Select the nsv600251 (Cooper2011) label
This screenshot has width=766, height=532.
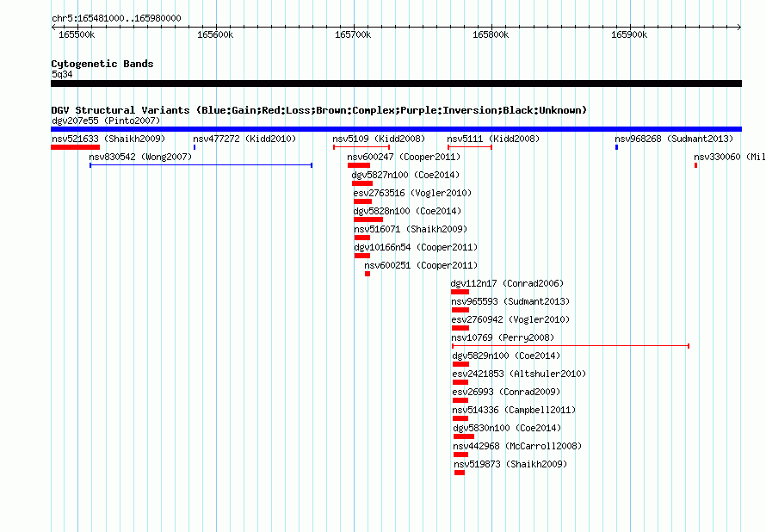[421, 265]
